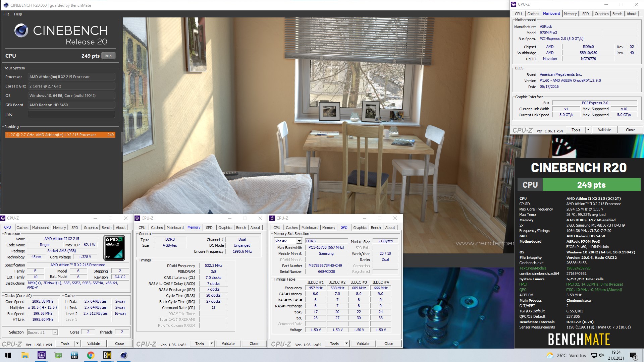The image size is (644, 362).
Task: Click Validate in Memory CPU-Z window
Action: click(x=228, y=344)
